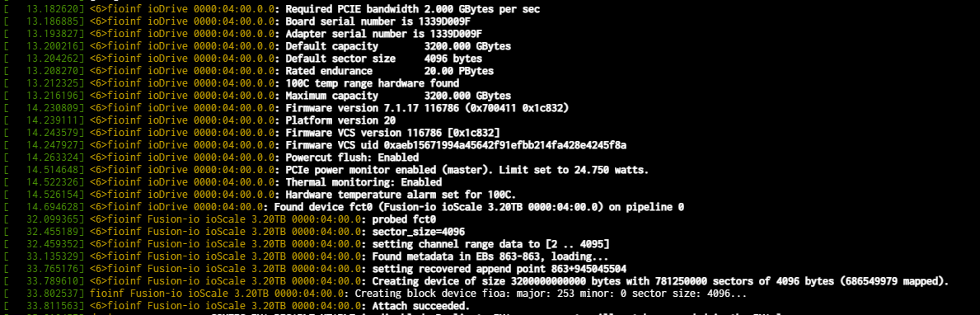Screen dimensions: 980x315
Task: Click the 100C temp range hardware found line
Action: point(232,83)
